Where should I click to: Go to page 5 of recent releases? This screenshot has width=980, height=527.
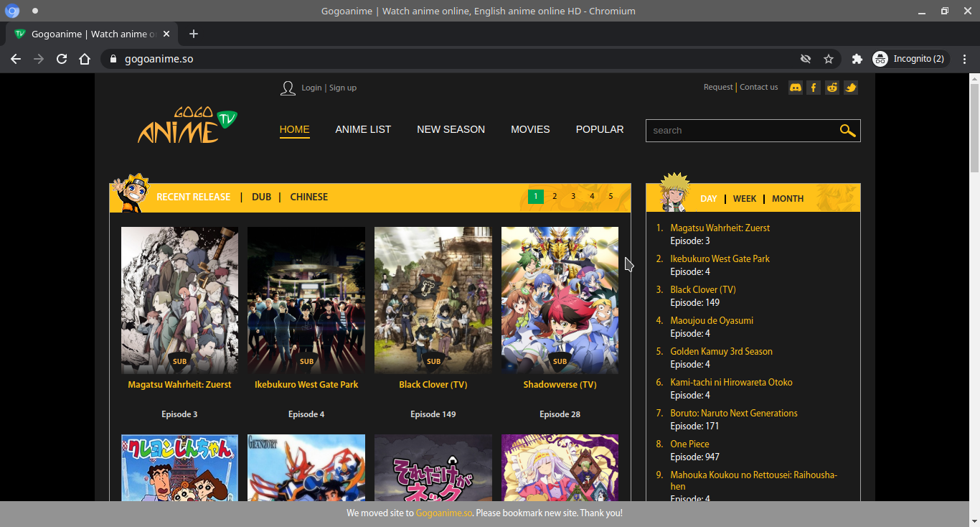pos(611,196)
